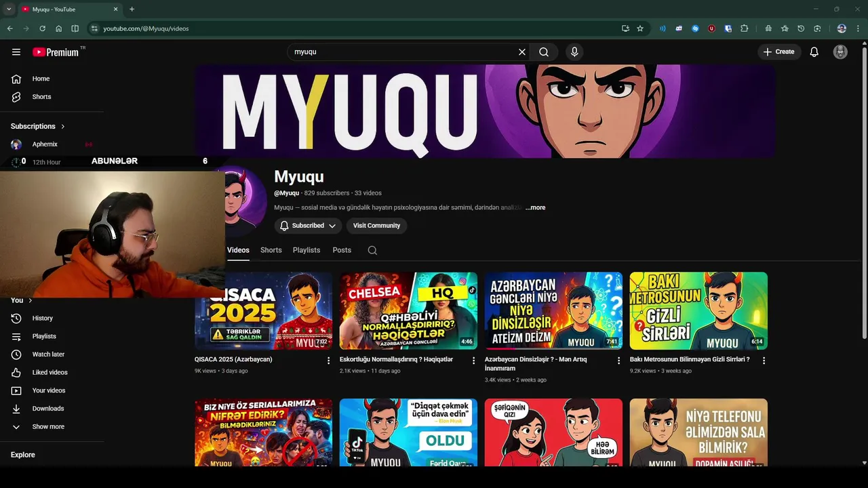Image resolution: width=868 pixels, height=488 pixels.
Task: Open the tab search dropdown arrow
Action: coord(9,9)
